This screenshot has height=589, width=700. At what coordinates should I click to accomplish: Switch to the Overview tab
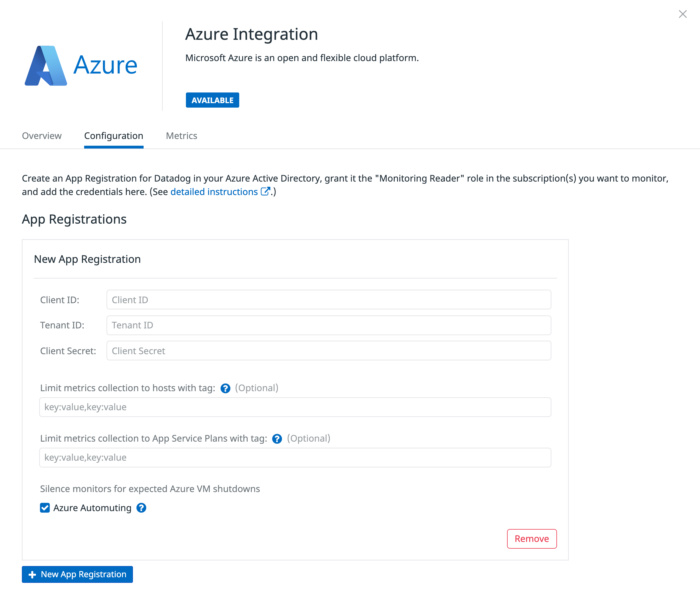42,136
